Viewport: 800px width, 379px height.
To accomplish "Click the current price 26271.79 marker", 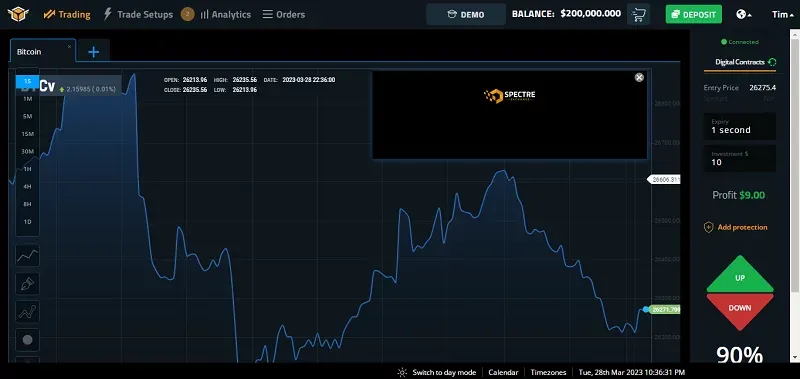I will pos(665,310).
